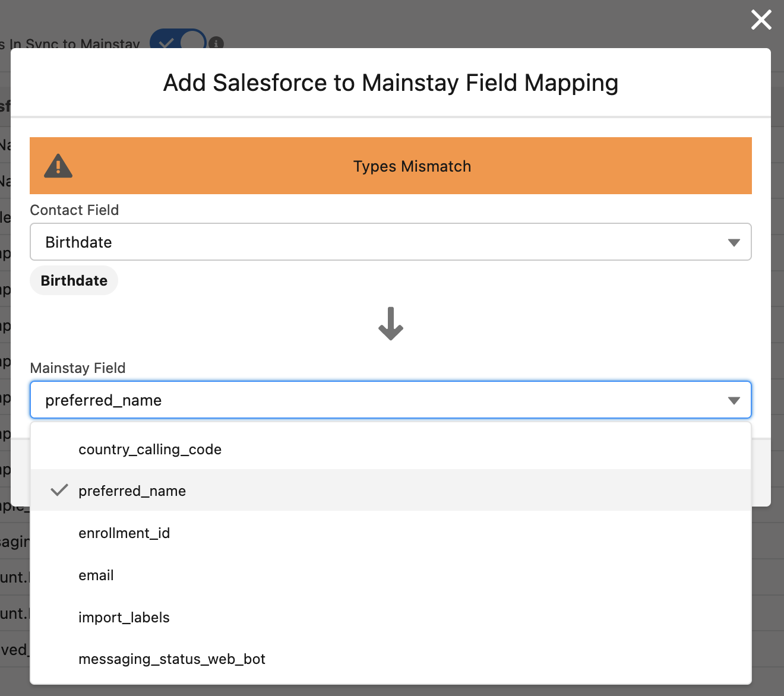
Task: Click the Mainstay Field label
Action: [x=78, y=368]
